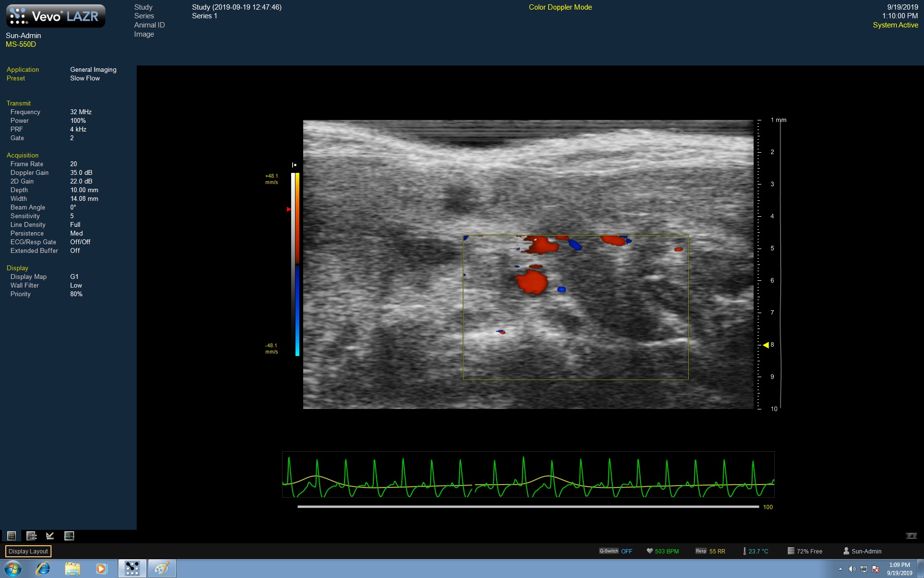Open the mode settings list panel icon
Screen dimensions: 924x578
tap(12, 536)
